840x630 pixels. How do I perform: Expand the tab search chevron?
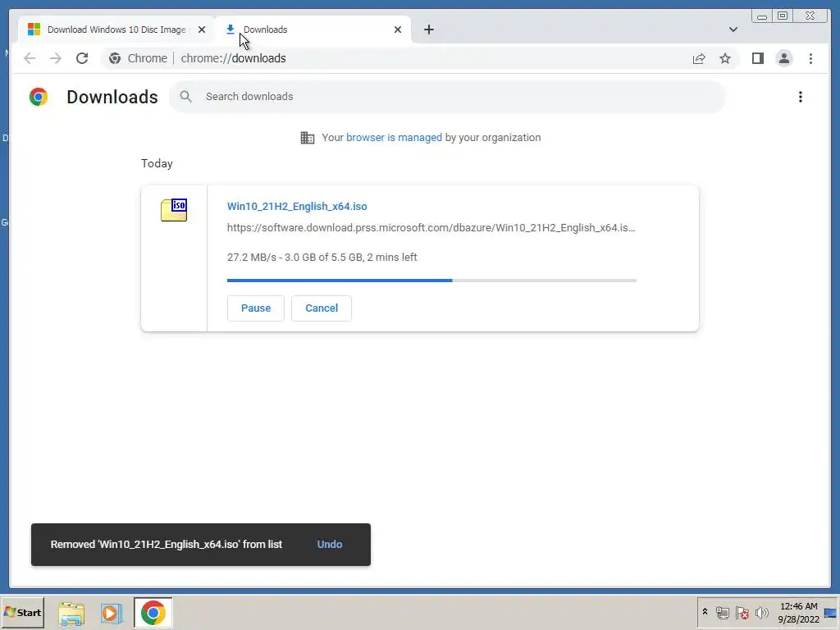733,30
